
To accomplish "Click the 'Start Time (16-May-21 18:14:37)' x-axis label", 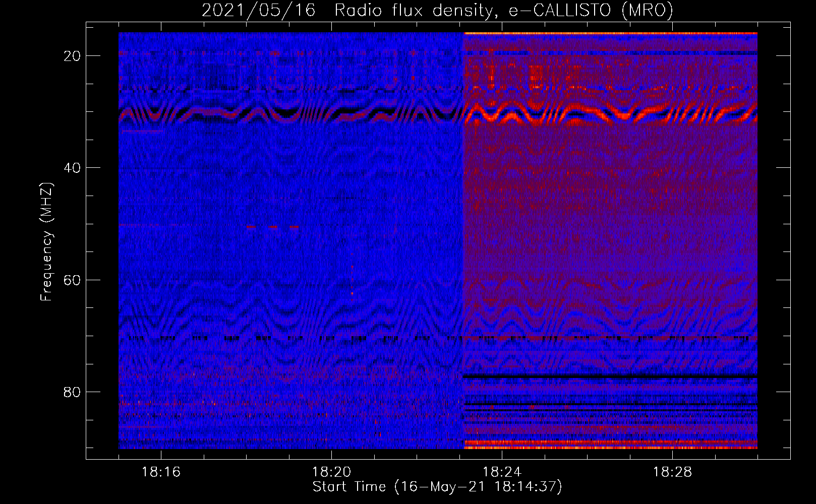I will coord(437,487).
